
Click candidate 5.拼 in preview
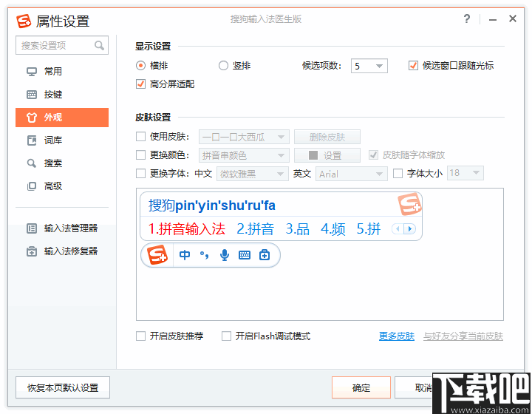point(369,229)
